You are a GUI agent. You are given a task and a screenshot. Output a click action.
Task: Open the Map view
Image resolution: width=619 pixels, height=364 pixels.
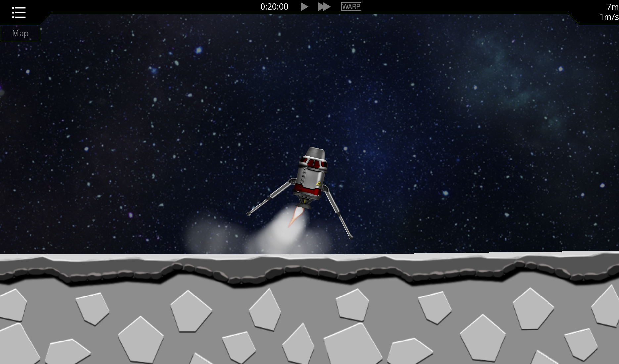[20, 33]
